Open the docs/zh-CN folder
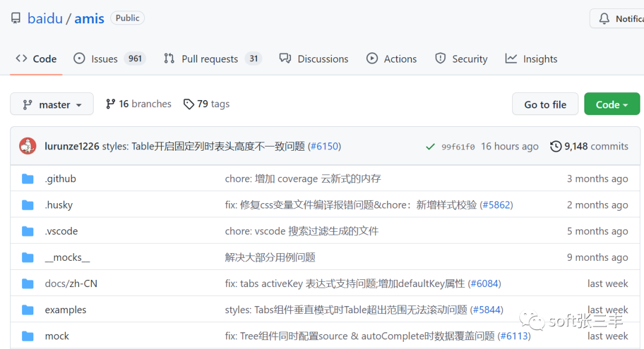 71,283
